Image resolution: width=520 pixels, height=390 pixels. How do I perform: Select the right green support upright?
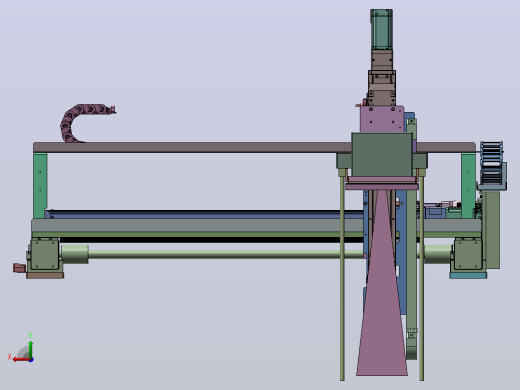pos(468,185)
